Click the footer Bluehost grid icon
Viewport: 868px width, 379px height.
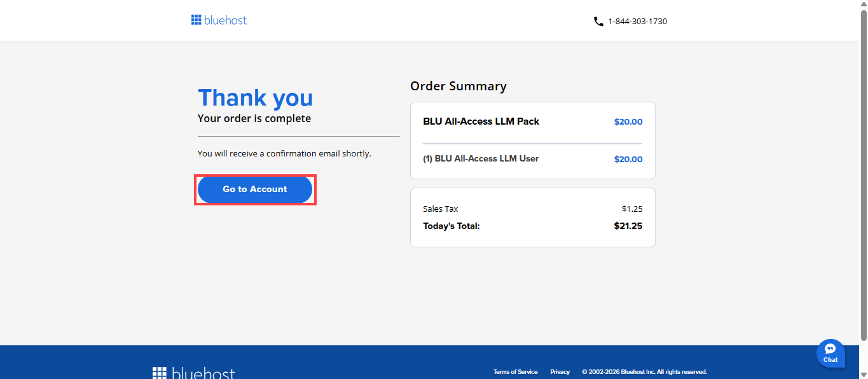pos(160,373)
